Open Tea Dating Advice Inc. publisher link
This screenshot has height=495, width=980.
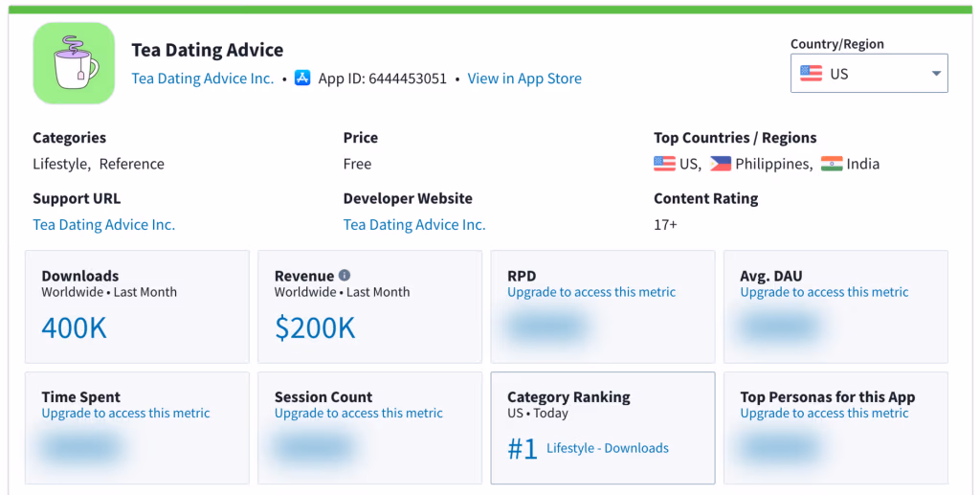pyautogui.click(x=203, y=79)
